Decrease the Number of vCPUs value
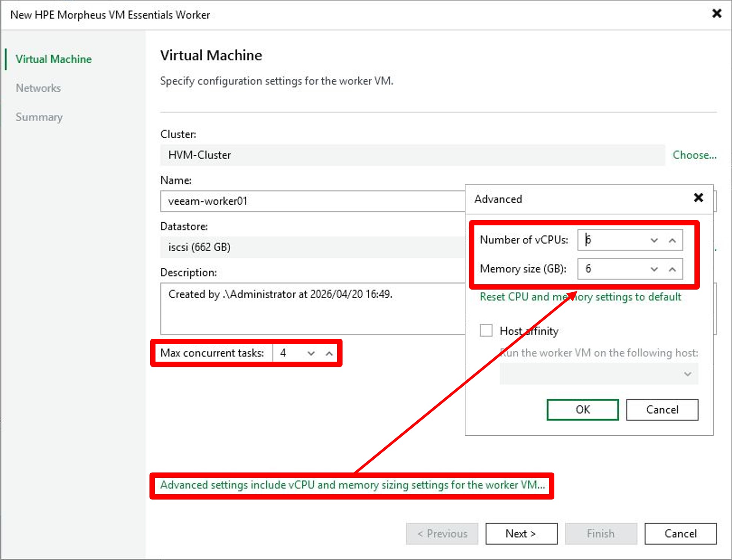Viewport: 732px width, 560px height. [x=654, y=240]
